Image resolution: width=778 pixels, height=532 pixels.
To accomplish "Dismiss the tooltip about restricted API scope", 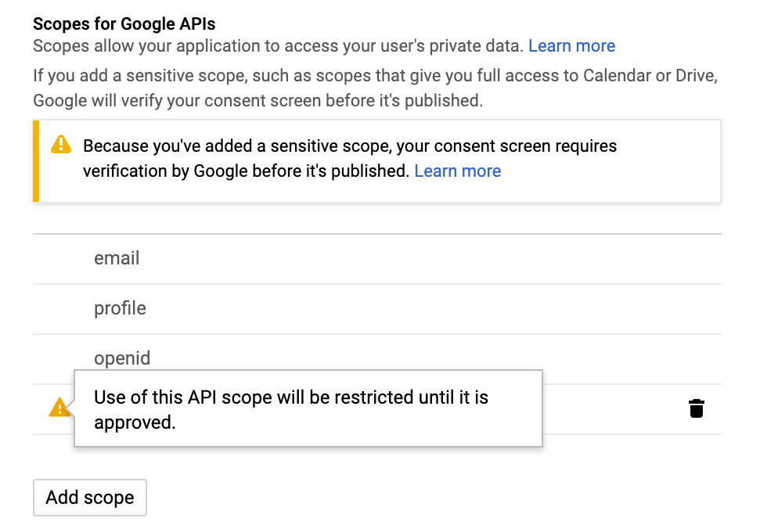I will [x=307, y=408].
